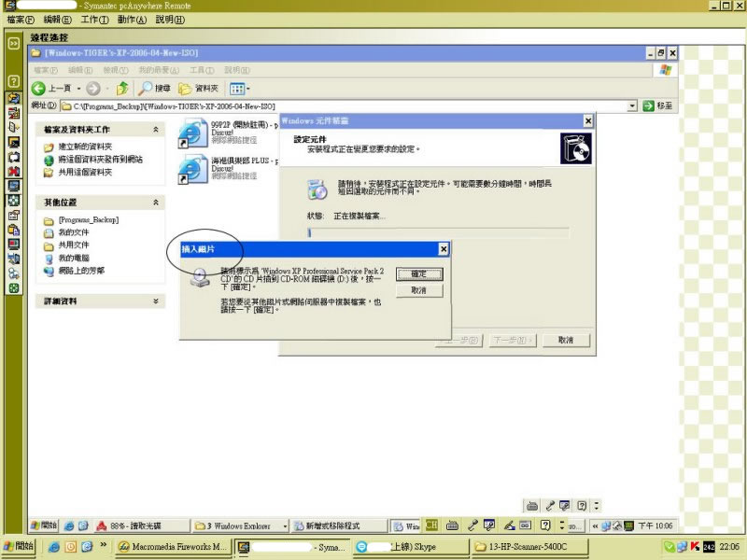Collapse the 檔案及資料夾工作 panel

point(156,130)
